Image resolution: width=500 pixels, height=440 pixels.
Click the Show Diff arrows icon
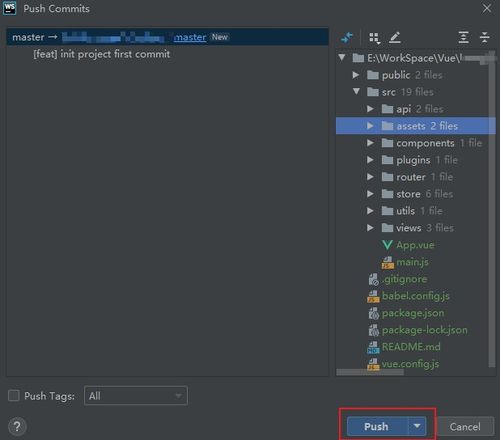coord(347,37)
